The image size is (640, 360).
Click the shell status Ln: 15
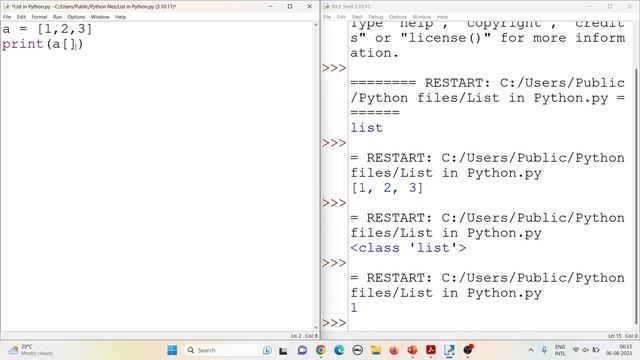tap(615, 336)
